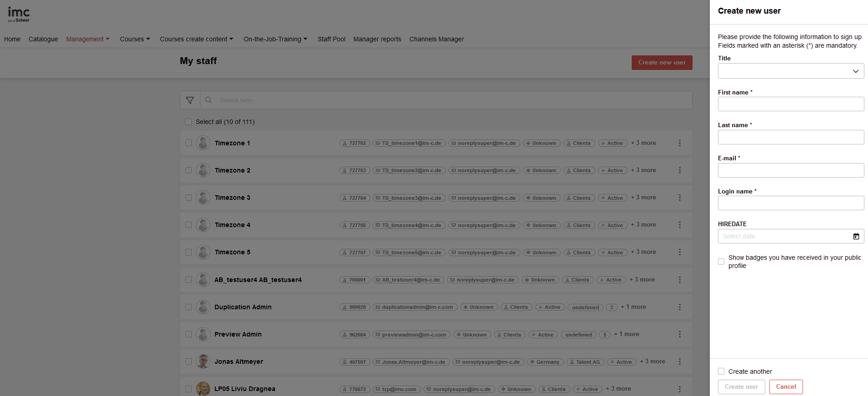Expand the '+ 3 more' tags for Timezone 3

pyautogui.click(x=644, y=198)
